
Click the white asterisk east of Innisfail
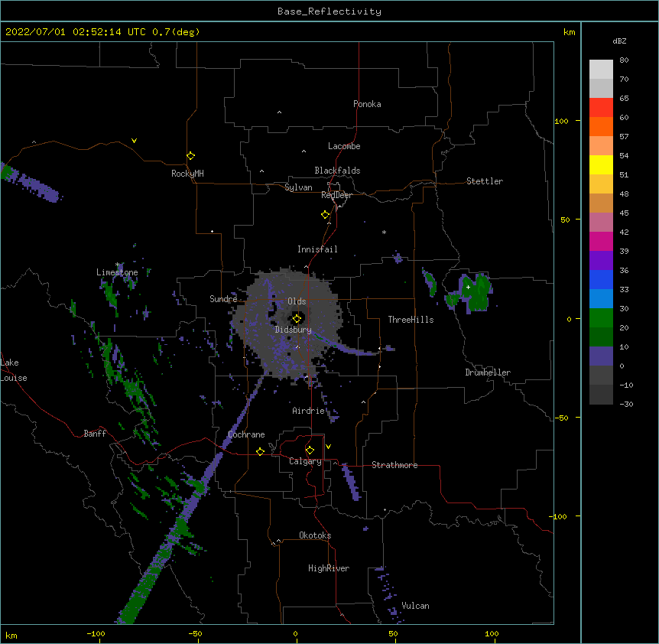click(x=384, y=232)
